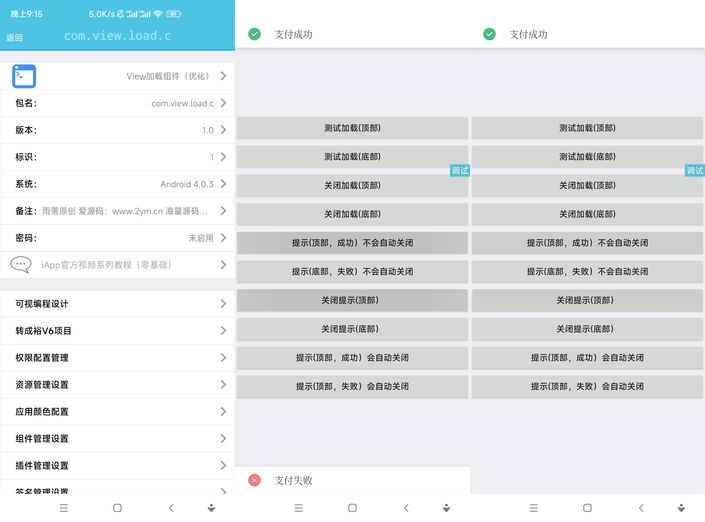Tap the 调试 badge on middle screen
The height and width of the screenshot is (522, 705).
tap(460, 170)
